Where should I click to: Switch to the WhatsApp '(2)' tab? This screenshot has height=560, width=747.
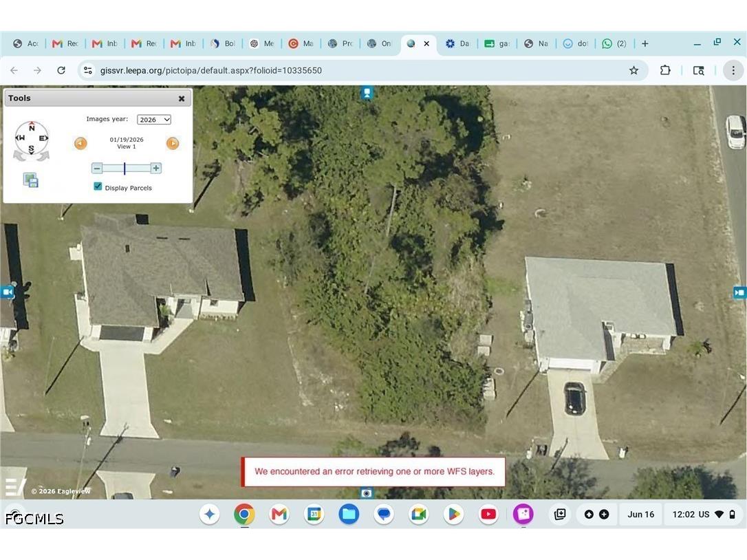[614, 43]
